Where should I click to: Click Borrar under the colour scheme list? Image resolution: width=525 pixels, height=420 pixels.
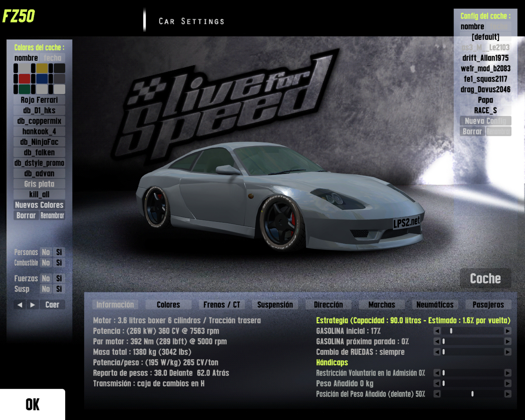(26, 216)
